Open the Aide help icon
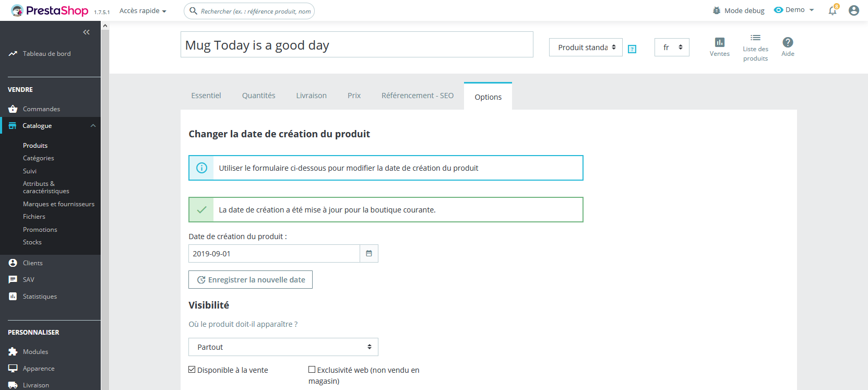868x390 pixels. (788, 46)
